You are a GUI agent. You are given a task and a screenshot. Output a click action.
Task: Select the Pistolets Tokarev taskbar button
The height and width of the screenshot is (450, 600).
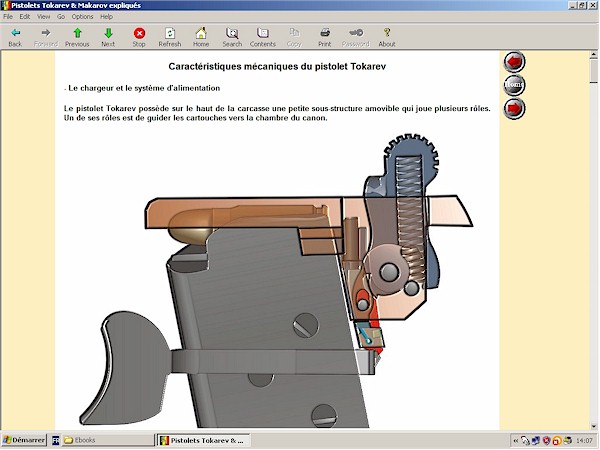point(204,440)
